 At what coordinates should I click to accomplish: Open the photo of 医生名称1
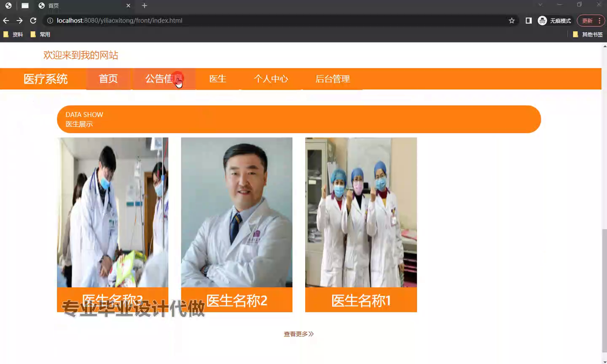(x=361, y=212)
